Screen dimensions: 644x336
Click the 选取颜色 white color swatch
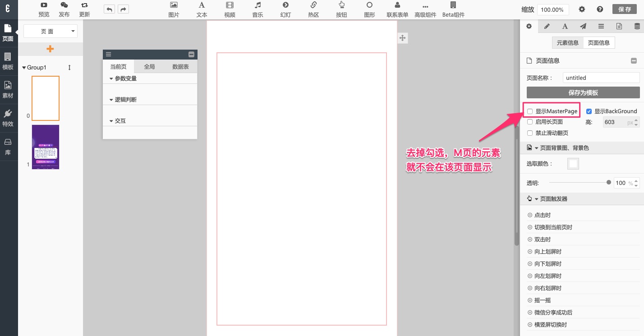click(x=573, y=164)
